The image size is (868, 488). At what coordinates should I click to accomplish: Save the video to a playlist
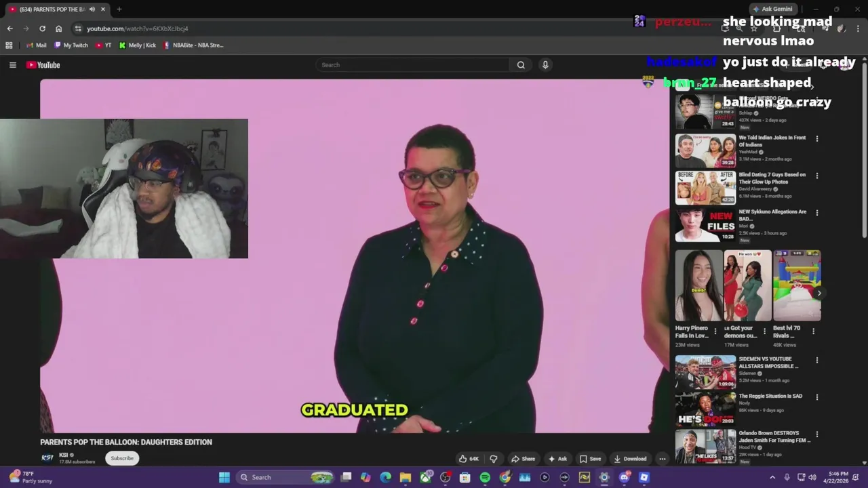[590, 459]
